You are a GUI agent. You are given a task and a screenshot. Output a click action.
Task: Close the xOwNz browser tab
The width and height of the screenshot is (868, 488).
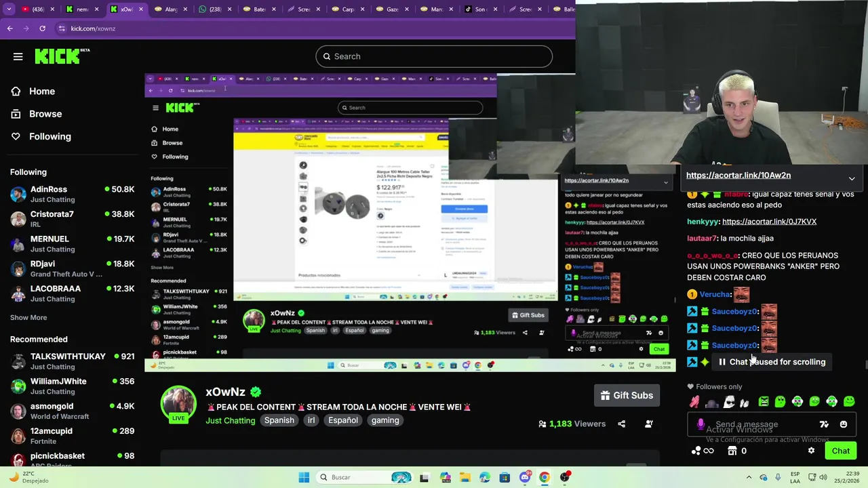point(142,9)
